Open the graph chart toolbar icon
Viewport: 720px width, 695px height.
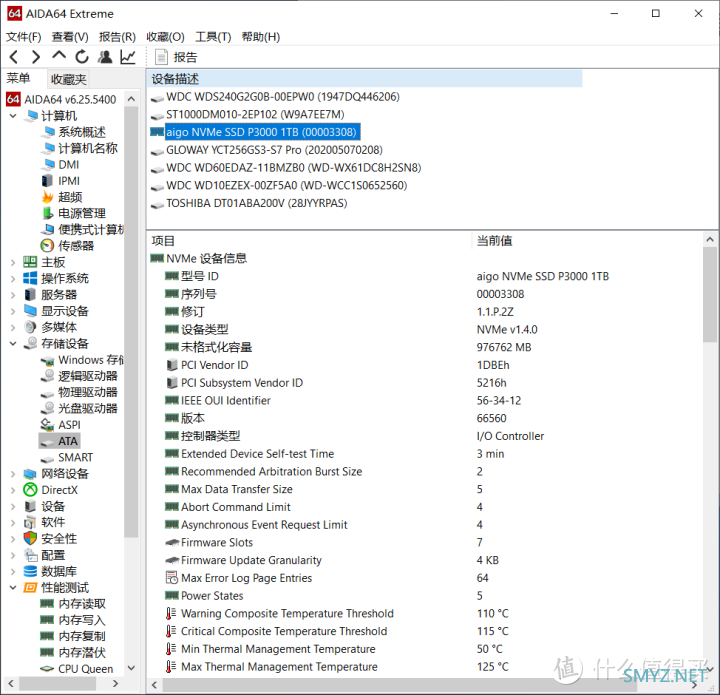[128, 57]
